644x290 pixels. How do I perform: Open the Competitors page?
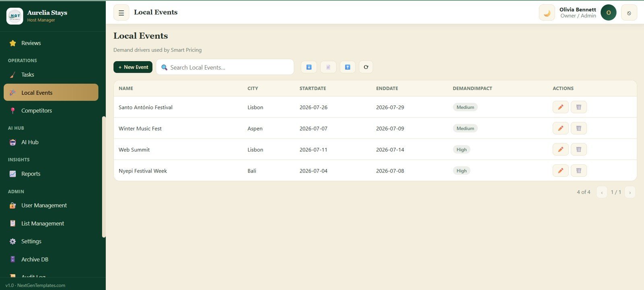point(51,110)
